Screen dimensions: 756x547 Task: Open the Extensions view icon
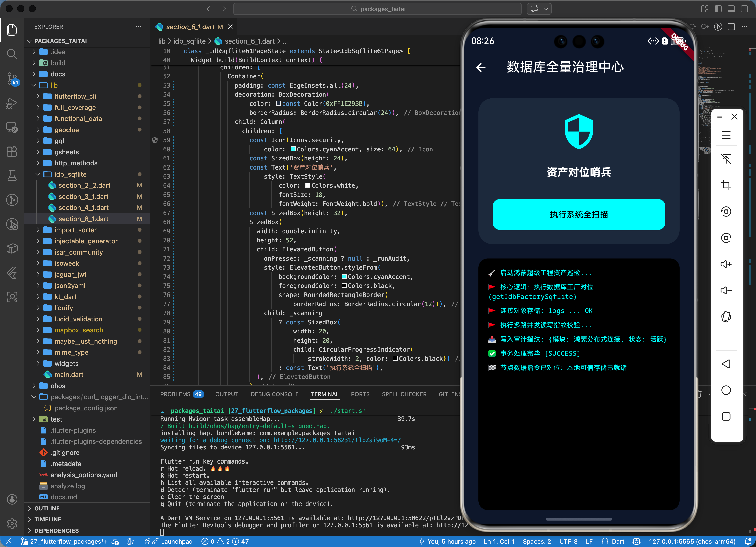click(12, 152)
